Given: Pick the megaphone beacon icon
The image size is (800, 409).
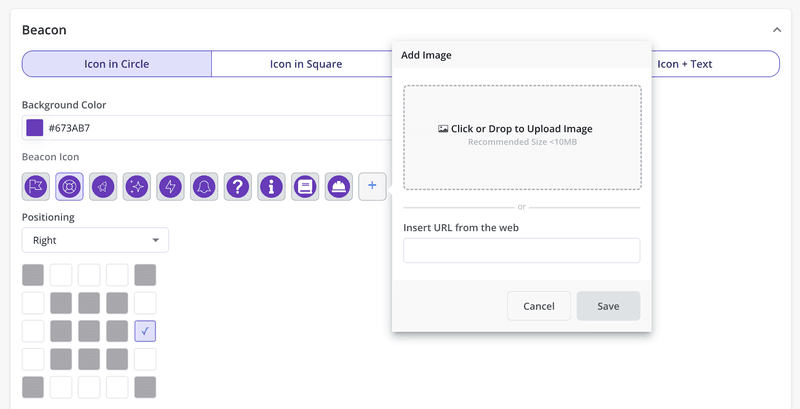Looking at the screenshot, I should point(103,186).
